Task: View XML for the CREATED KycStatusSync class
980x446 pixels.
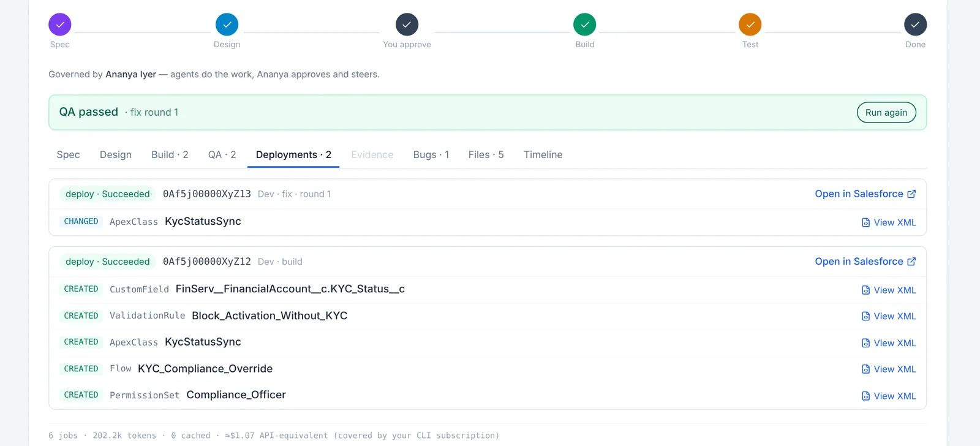Action: click(x=889, y=343)
